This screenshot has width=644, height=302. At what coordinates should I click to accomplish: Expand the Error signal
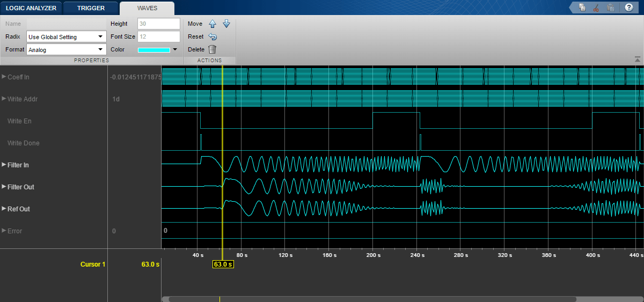click(4, 231)
